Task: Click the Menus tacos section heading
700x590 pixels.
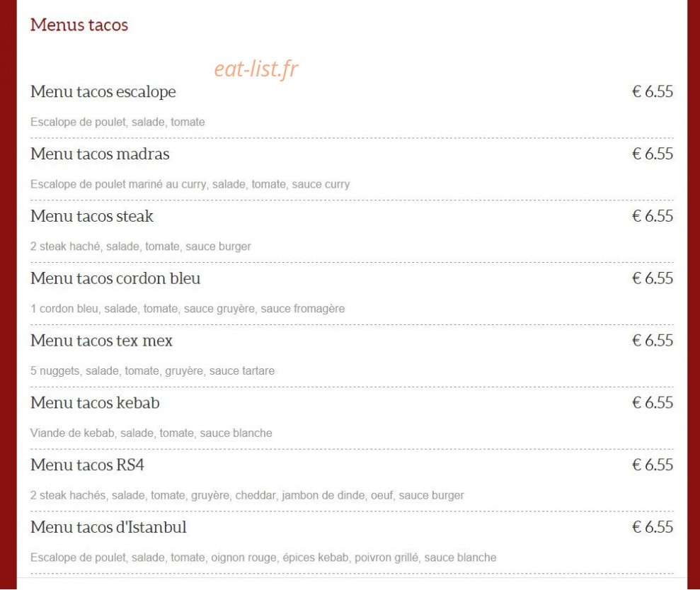Action: click(x=79, y=25)
